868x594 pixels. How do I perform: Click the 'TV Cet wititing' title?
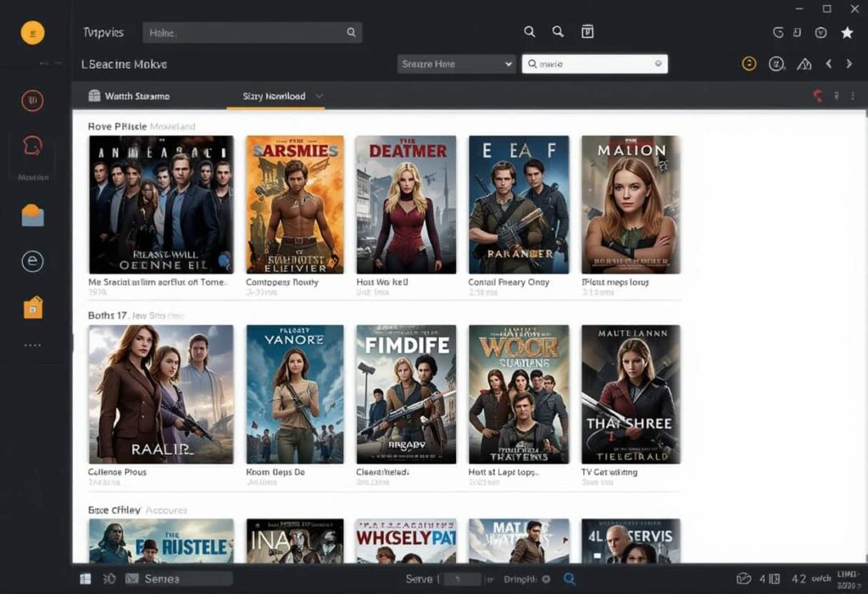(609, 472)
